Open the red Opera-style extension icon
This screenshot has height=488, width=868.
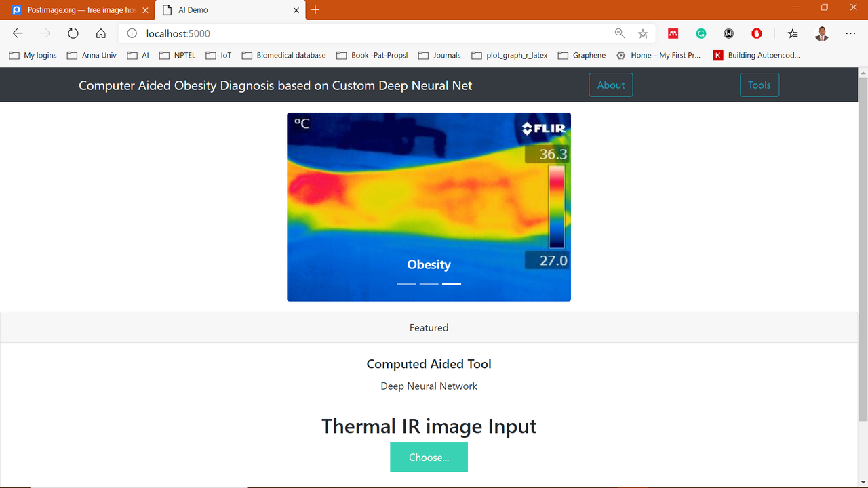click(757, 33)
